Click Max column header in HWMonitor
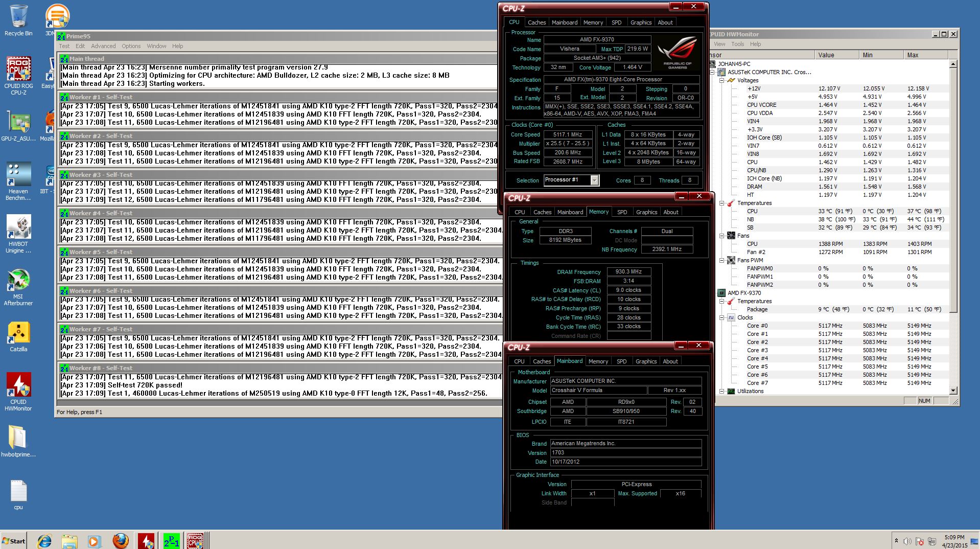The width and height of the screenshot is (980, 549). [x=926, y=55]
